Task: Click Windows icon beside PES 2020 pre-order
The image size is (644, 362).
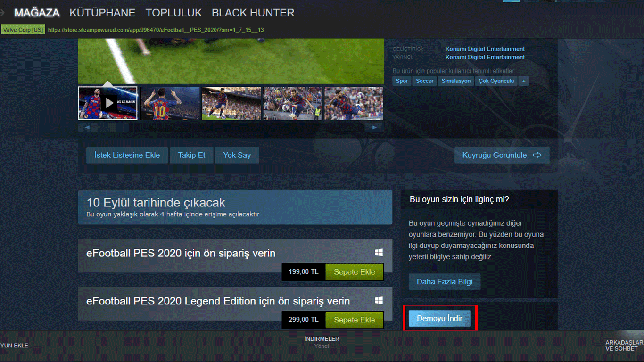Action: (x=379, y=253)
